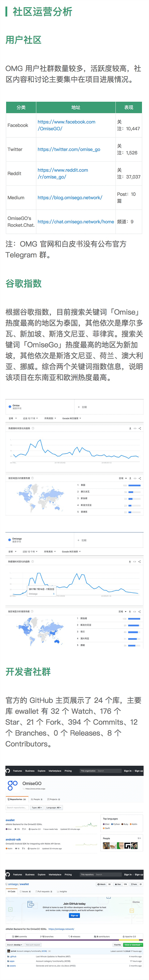The height and width of the screenshot is (980, 149).
Task: Open the android-sdk repository link
Action: (13, 839)
